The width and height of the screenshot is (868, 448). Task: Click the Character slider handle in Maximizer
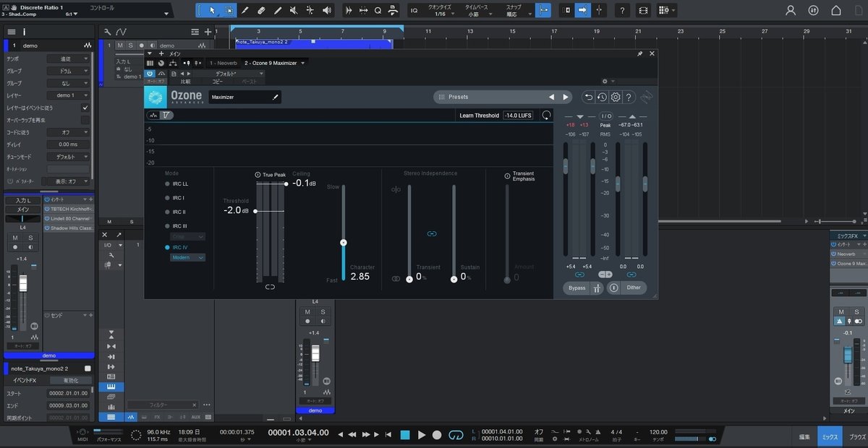344,242
